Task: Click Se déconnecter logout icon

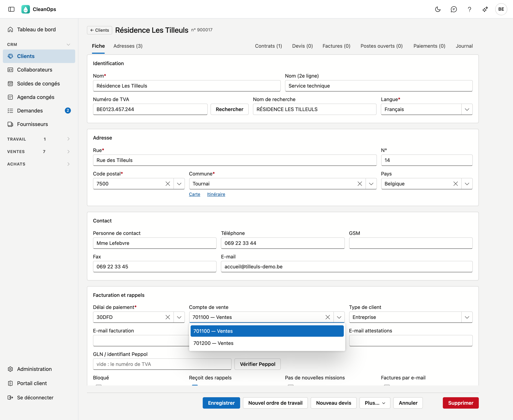Action: tap(10, 398)
